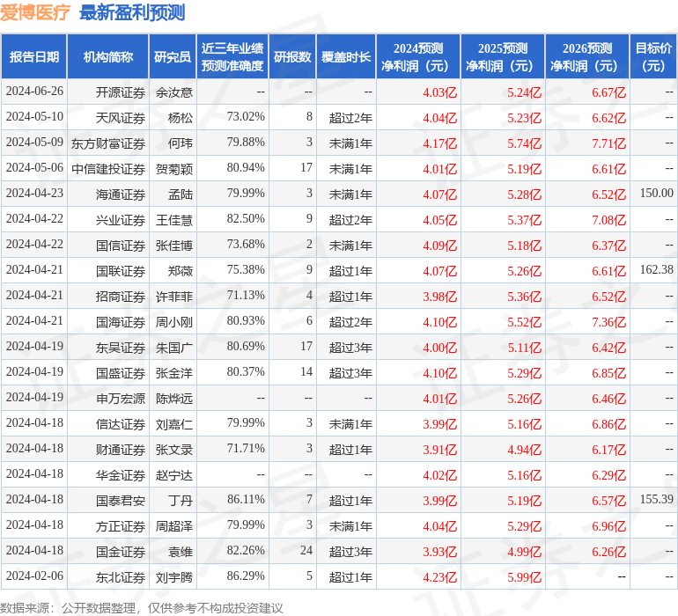Image resolution: width=678 pixels, height=616 pixels.
Task: Click accuracy value 86.11%
Action: (x=246, y=499)
